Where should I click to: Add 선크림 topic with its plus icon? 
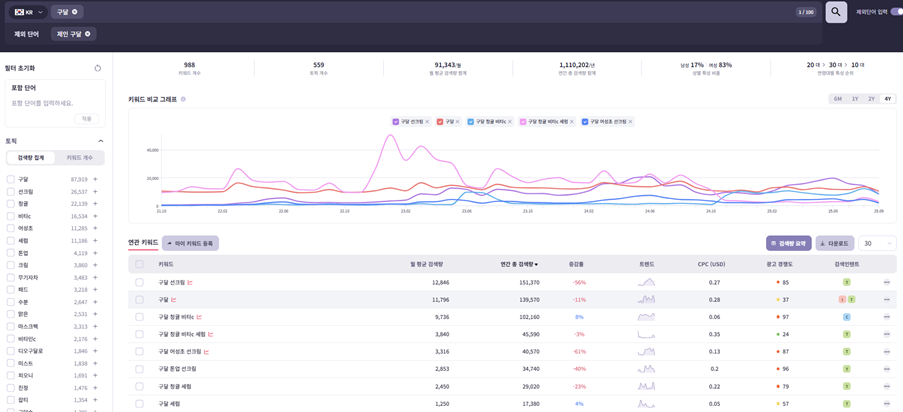(x=96, y=192)
